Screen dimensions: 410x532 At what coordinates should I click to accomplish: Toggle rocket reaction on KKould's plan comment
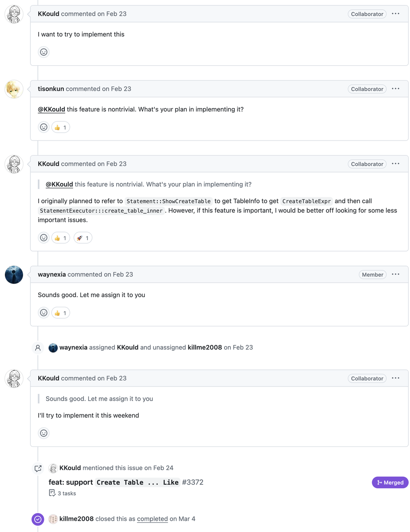pos(83,238)
